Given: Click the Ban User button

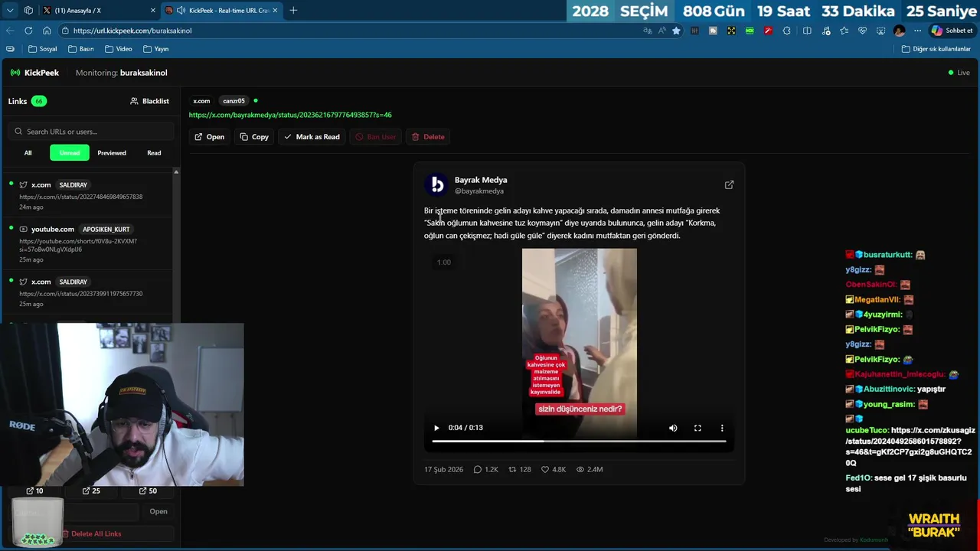Looking at the screenshot, I should [375, 137].
